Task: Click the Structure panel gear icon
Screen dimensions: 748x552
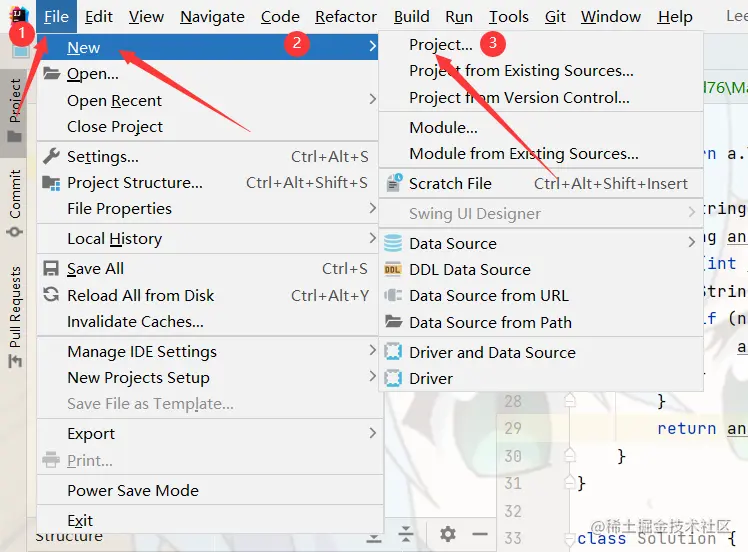Action: (x=447, y=534)
